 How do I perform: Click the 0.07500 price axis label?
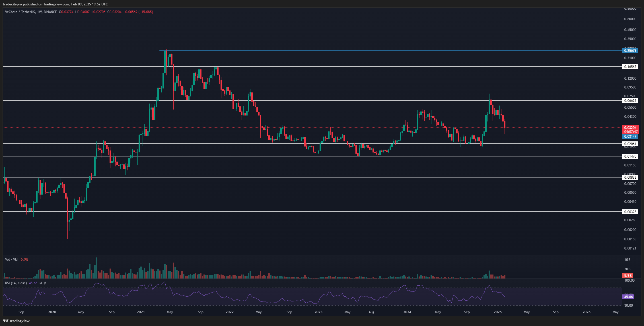[x=630, y=96]
